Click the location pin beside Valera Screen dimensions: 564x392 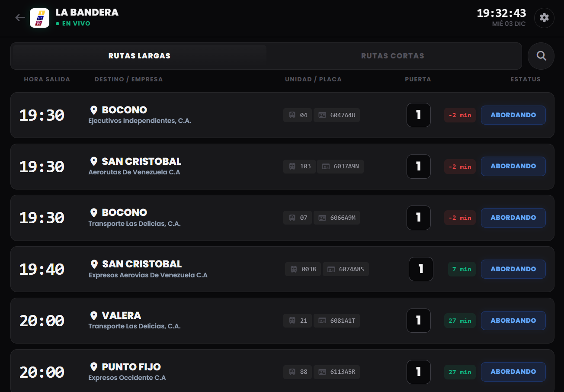(x=94, y=315)
